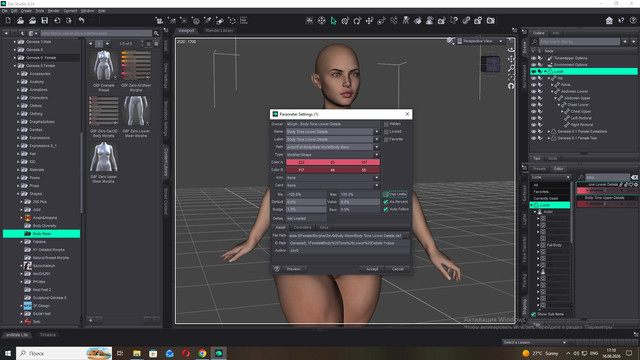The height and width of the screenshot is (360, 640).
Task: Click the orbit control icon on viewport edge
Action: click(511, 50)
